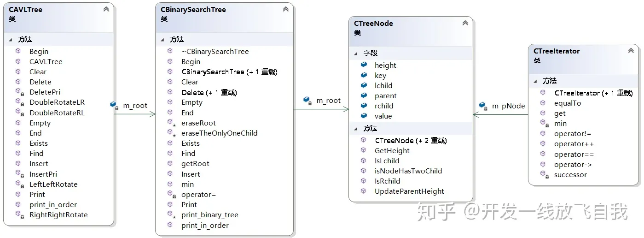
Task: Select Empty method in CBinarySearchTree
Action: pos(192,102)
